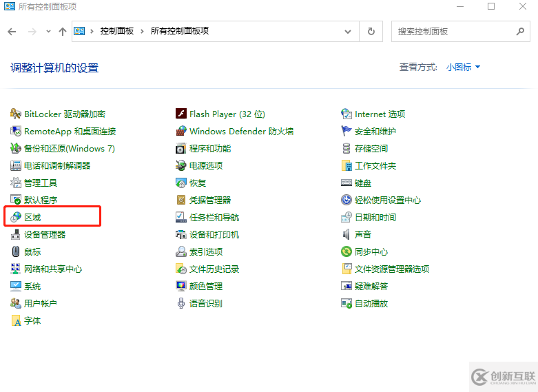Click the search magnifier icon

(520, 32)
